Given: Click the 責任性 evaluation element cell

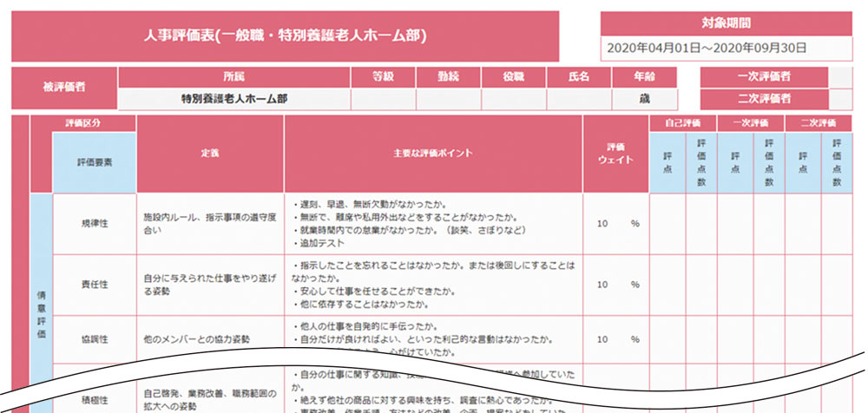Looking at the screenshot, I should click(x=95, y=285).
